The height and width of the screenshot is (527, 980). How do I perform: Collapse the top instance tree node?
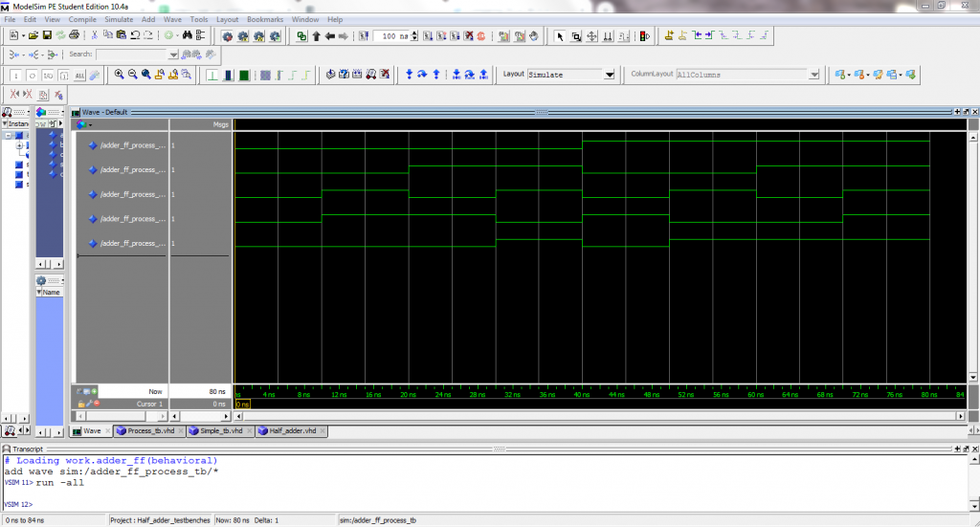[9, 136]
